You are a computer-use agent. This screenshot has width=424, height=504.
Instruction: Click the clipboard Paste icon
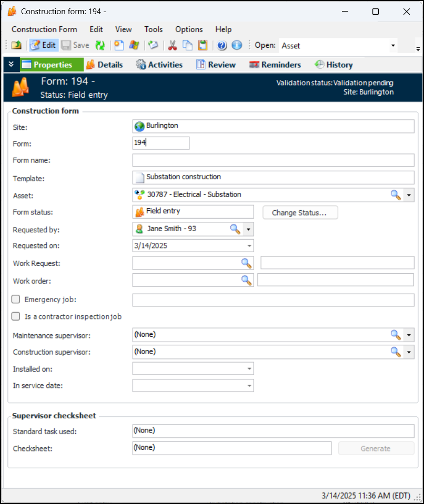coord(203,45)
